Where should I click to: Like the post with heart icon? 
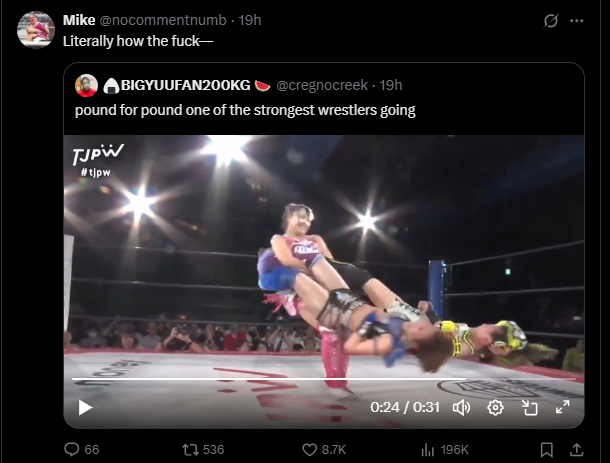click(309, 450)
